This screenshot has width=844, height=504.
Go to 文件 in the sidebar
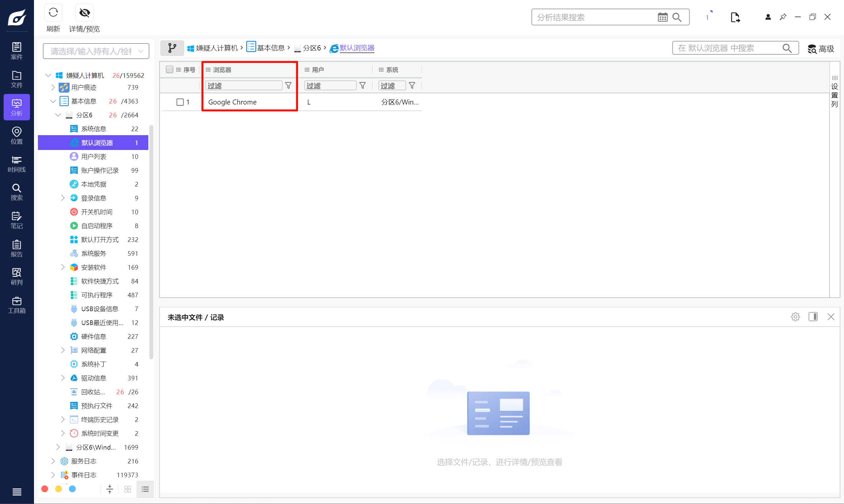point(16,79)
